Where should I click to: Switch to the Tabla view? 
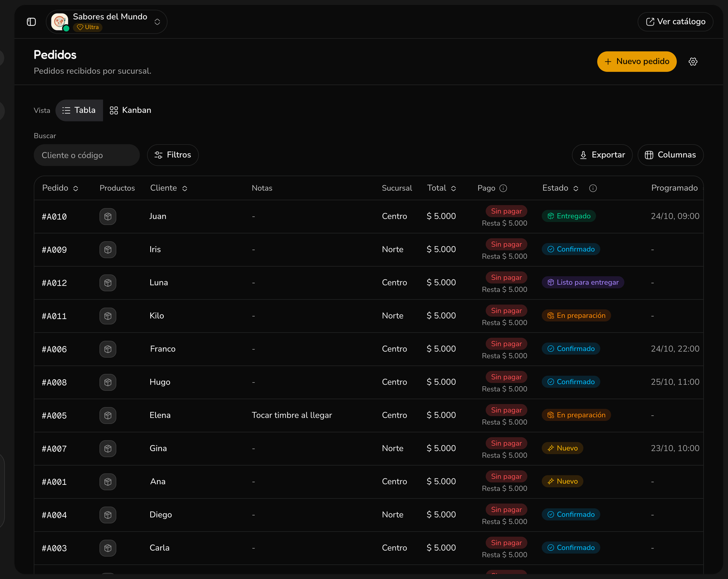tap(79, 111)
